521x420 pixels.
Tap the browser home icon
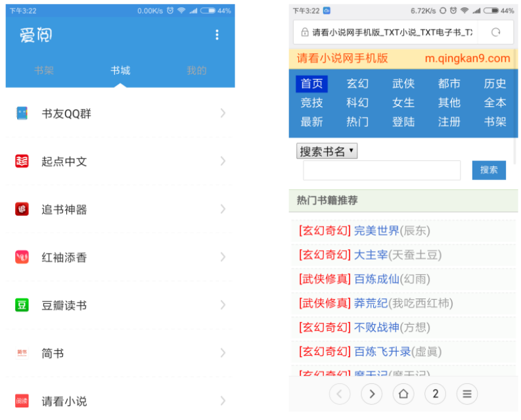pyautogui.click(x=403, y=394)
